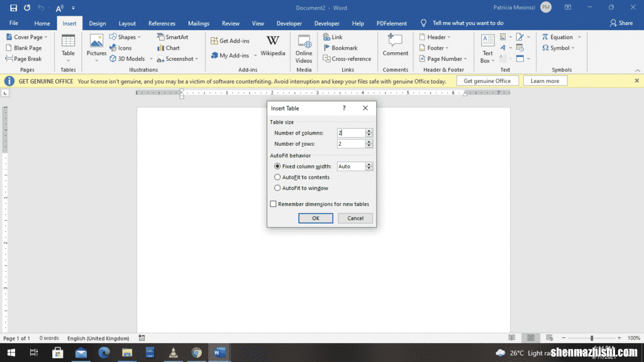Insert a Link
This screenshot has width=644, height=362.
tap(333, 37)
